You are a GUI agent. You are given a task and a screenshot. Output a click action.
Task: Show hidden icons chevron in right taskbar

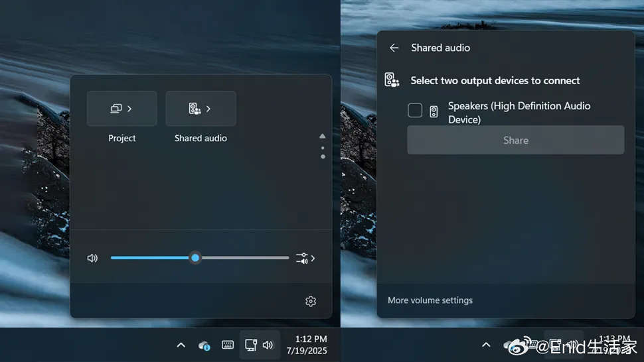click(486, 345)
